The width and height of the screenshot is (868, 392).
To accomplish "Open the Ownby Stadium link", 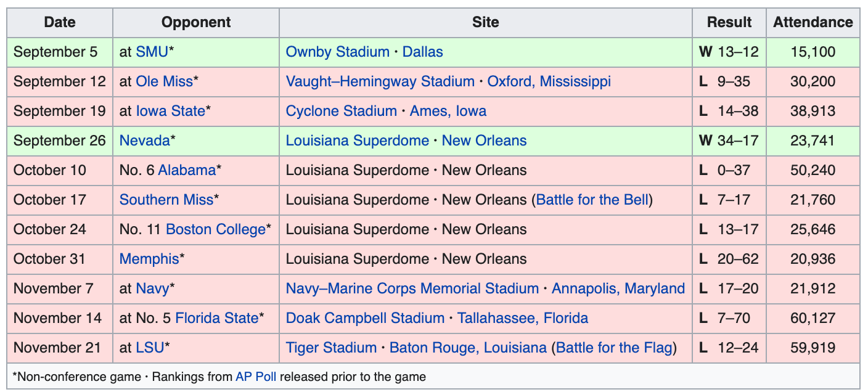I will pos(338,52).
